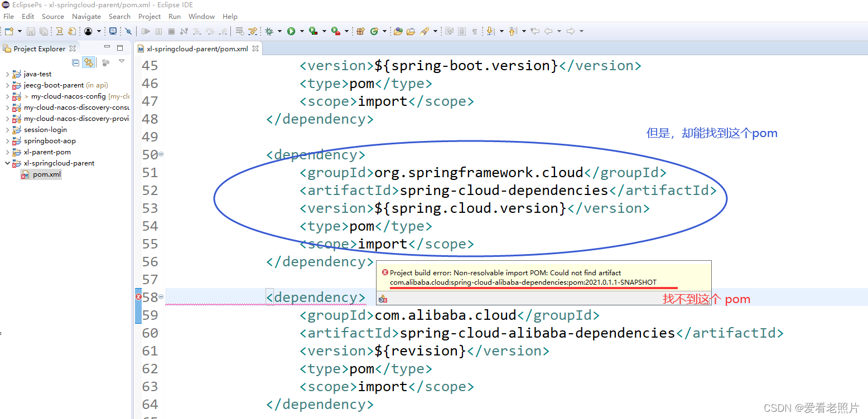Click the Next Annotation icon

[x=490, y=31]
